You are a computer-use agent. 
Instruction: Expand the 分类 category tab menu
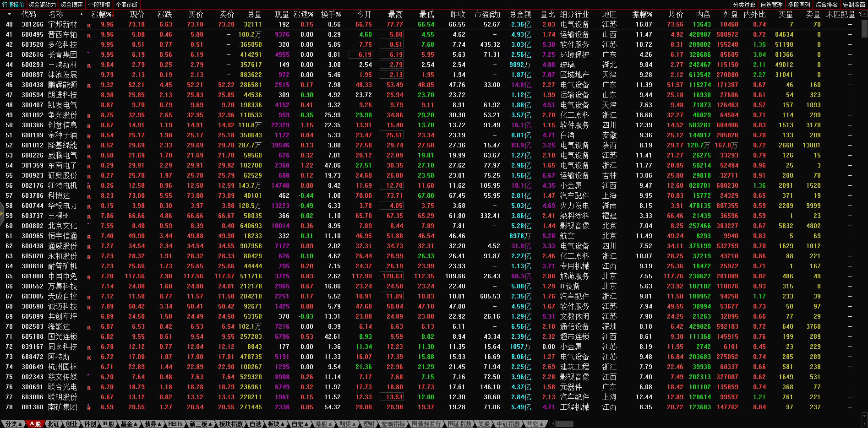coord(12,424)
